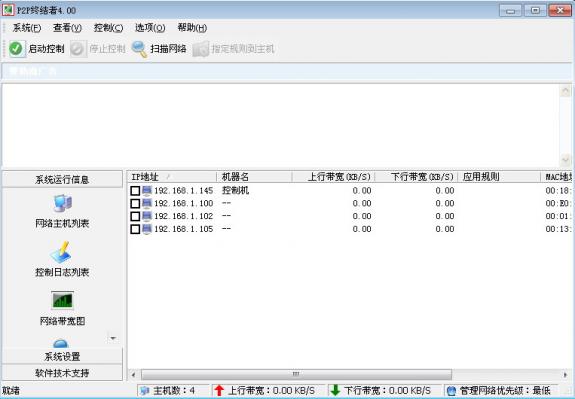Show the 网络带宽图 graph icon

click(62, 300)
